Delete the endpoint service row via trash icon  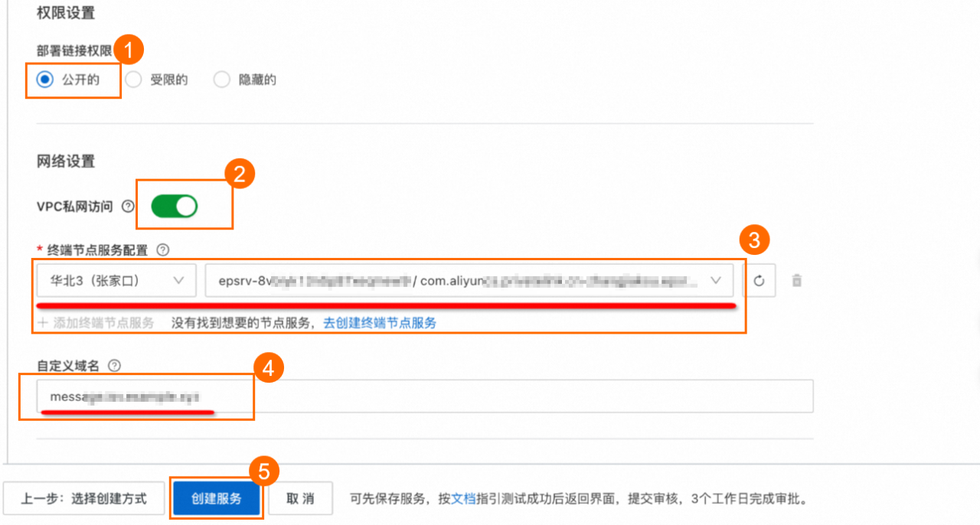(796, 281)
